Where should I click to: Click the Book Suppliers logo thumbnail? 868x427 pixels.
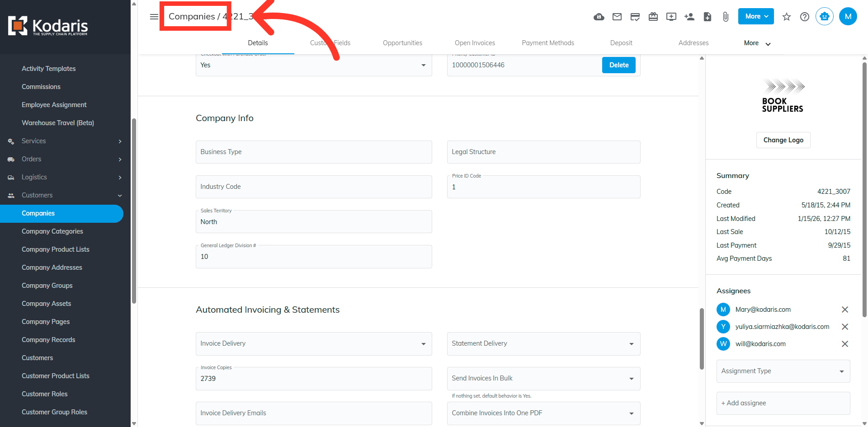click(783, 96)
